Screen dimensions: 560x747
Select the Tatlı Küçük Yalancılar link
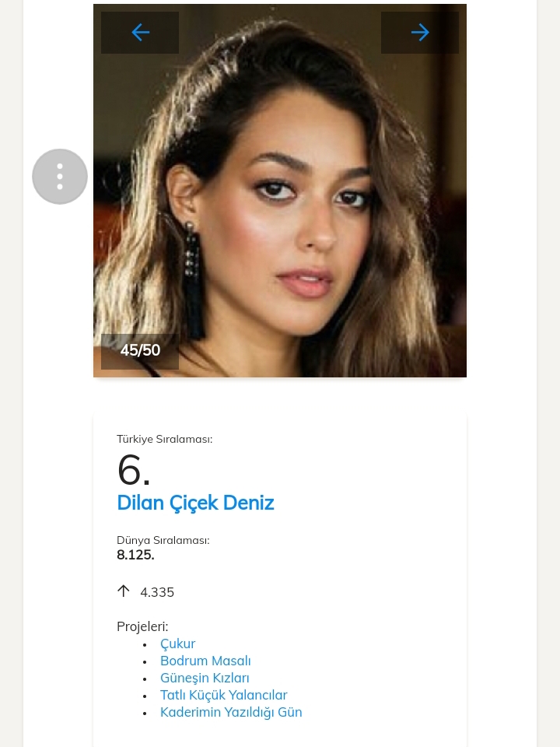pyautogui.click(x=223, y=696)
